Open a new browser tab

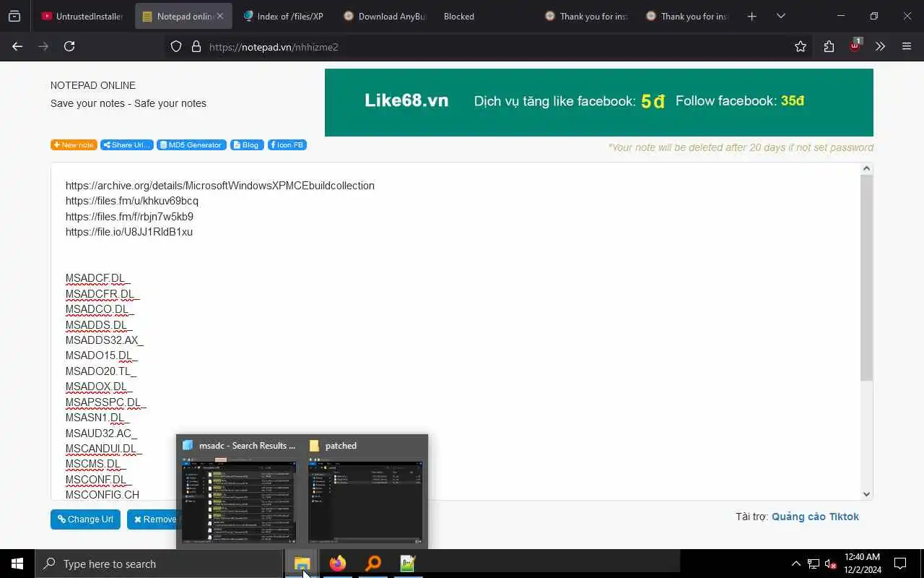[x=752, y=16]
